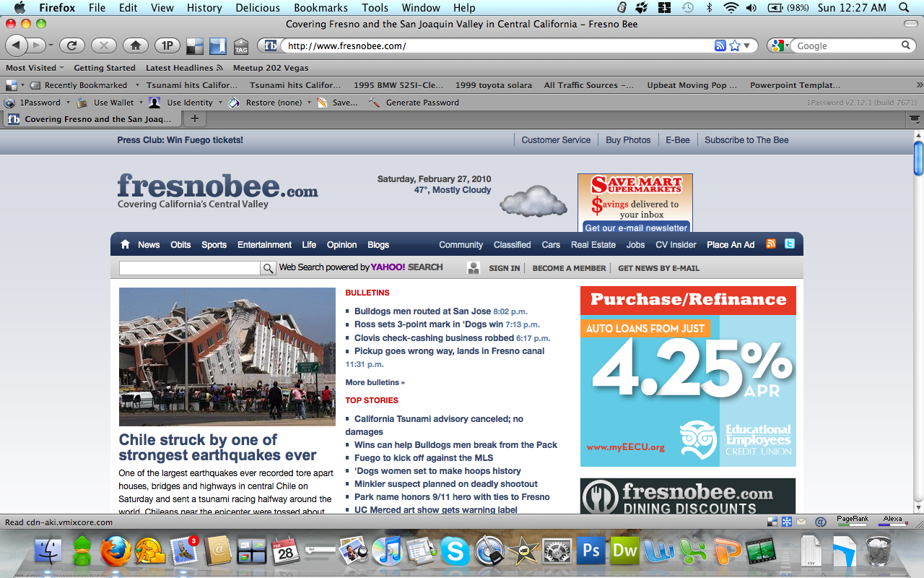Click the site RSS orange icon in navbar

771,243
